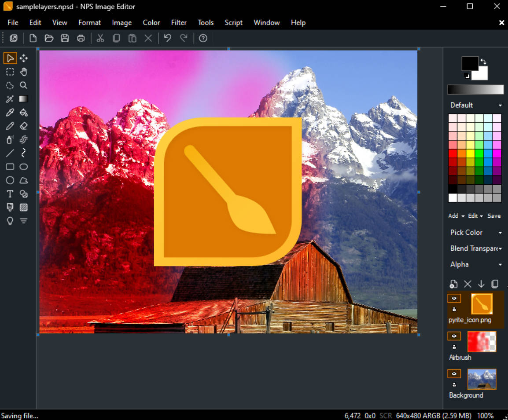Activate the Text tool
This screenshot has height=420, width=508.
coord(10,194)
